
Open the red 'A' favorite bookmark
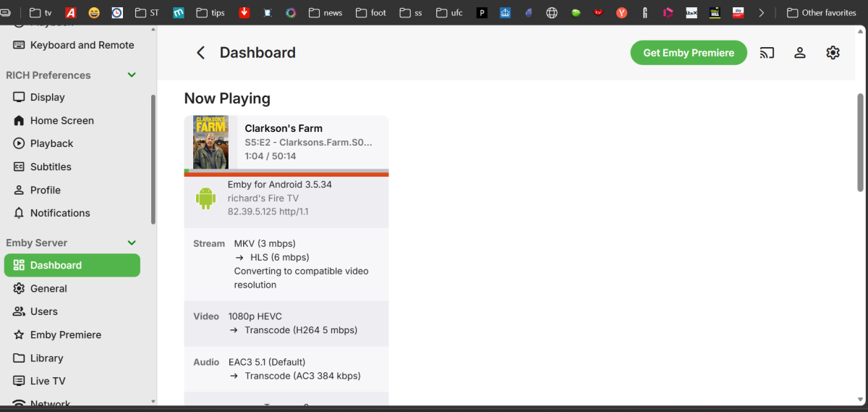(71, 12)
